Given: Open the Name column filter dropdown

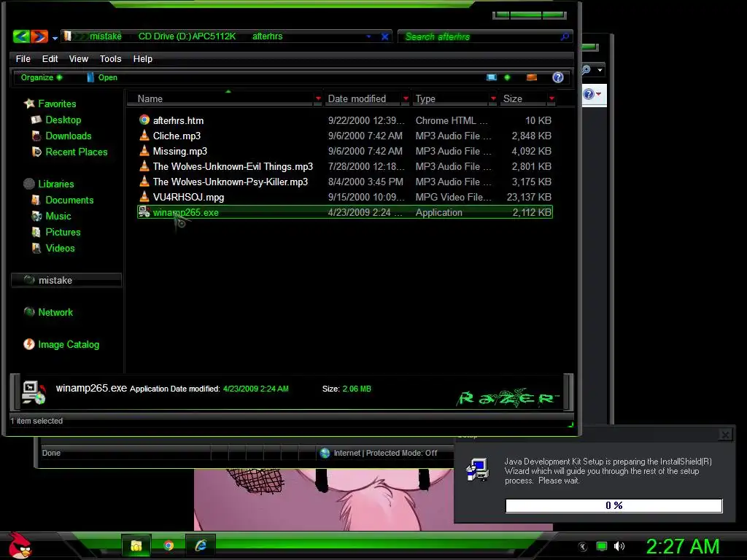Looking at the screenshot, I should tap(318, 98).
